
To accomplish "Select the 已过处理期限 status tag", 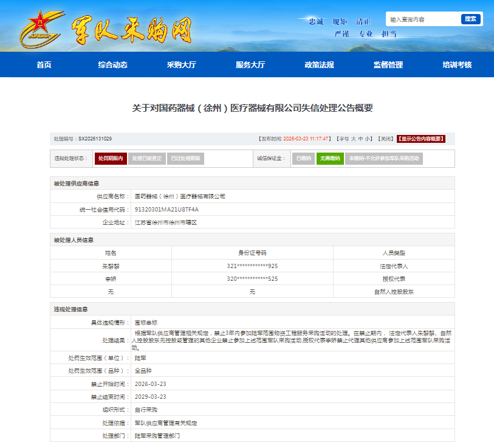I will point(185,159).
